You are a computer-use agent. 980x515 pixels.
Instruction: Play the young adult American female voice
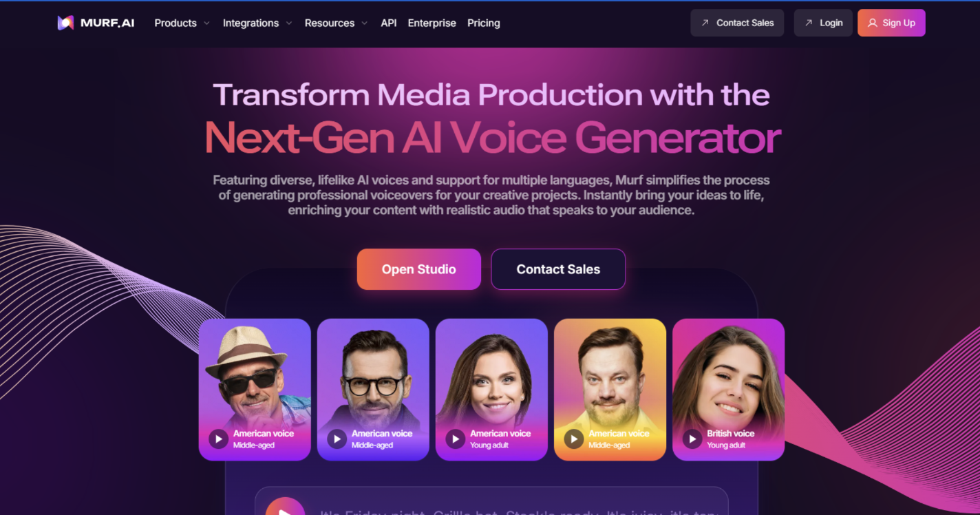pos(455,439)
